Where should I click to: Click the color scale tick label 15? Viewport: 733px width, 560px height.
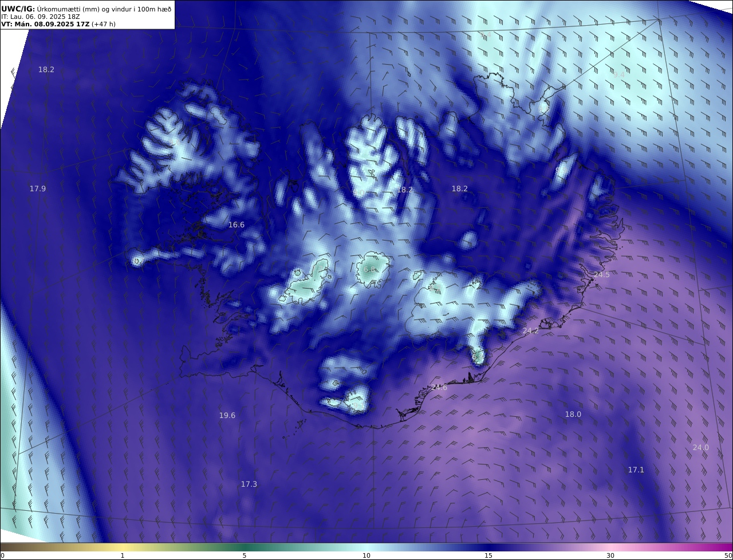click(x=488, y=555)
